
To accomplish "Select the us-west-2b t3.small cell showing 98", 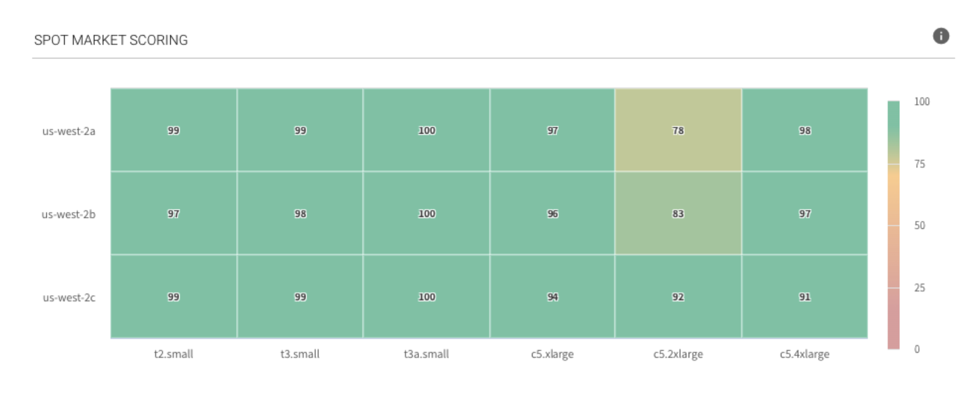I will click(300, 214).
